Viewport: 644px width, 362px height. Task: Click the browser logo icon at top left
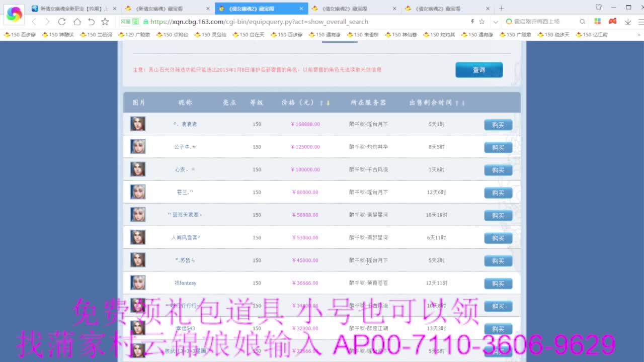14,15
